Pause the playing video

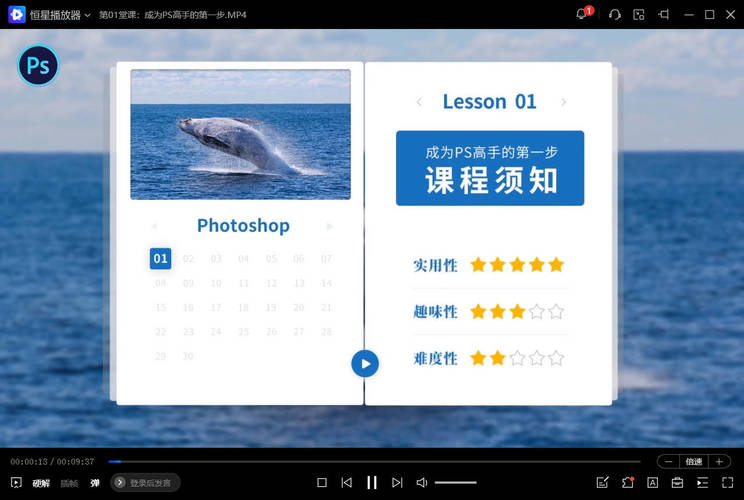pos(372,482)
